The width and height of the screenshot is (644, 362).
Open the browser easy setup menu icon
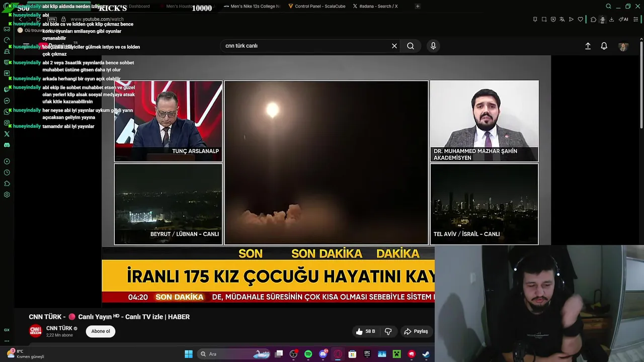click(x=636, y=19)
